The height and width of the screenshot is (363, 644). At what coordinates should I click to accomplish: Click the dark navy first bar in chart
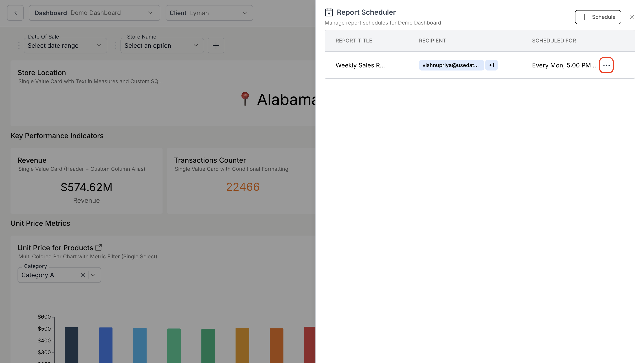[x=71, y=345]
